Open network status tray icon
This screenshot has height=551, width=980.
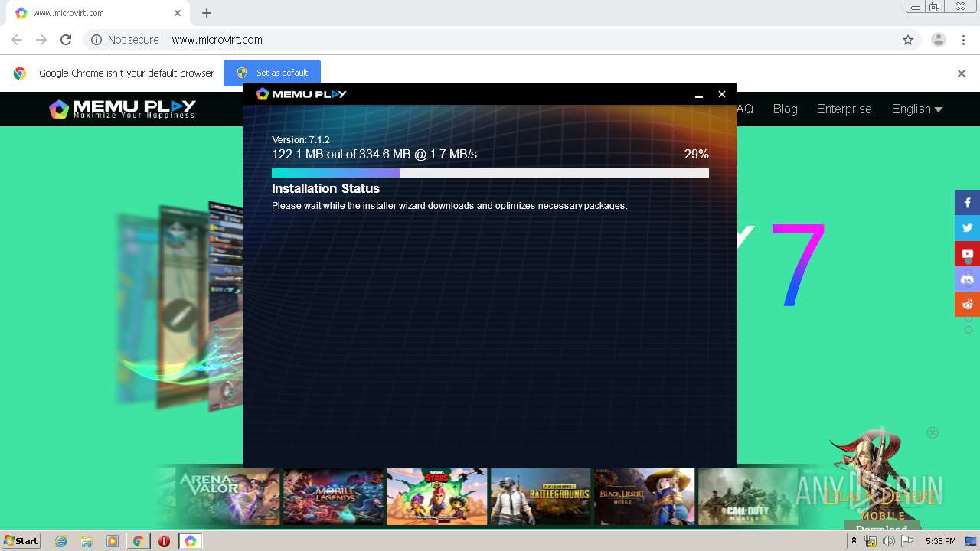click(x=871, y=541)
